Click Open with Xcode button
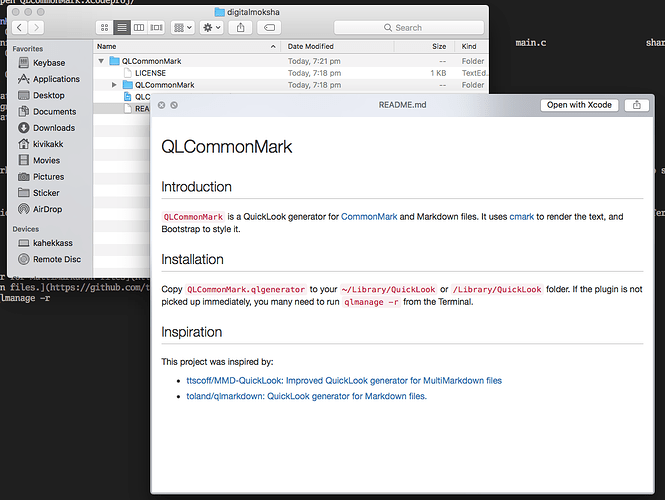The height and width of the screenshot is (500, 665). [577, 105]
